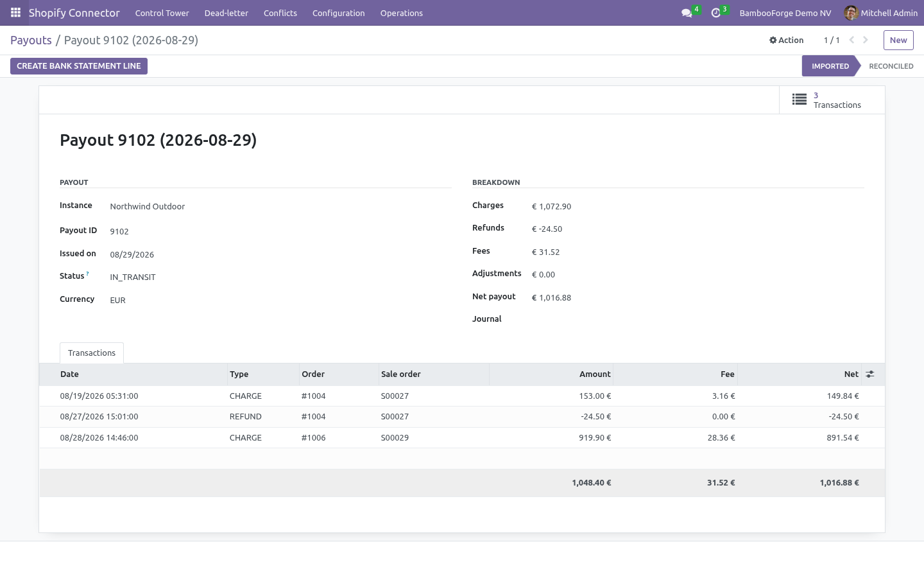Click the New button
This screenshot has width=924, height=578.
click(898, 40)
